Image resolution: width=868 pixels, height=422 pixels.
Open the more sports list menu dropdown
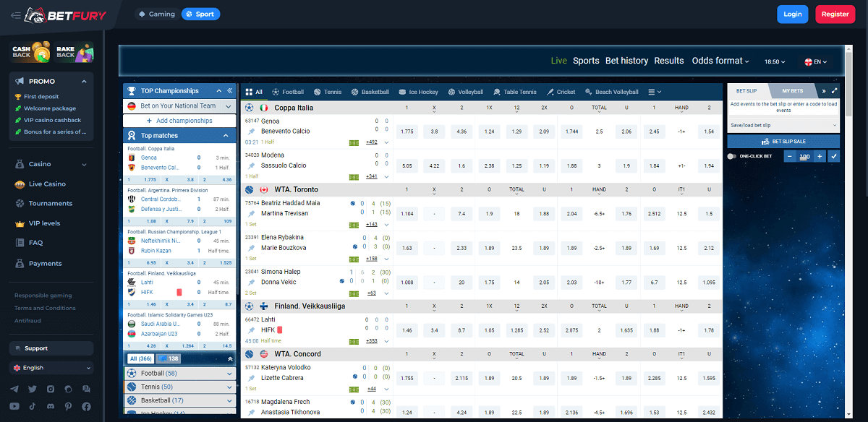(x=655, y=92)
